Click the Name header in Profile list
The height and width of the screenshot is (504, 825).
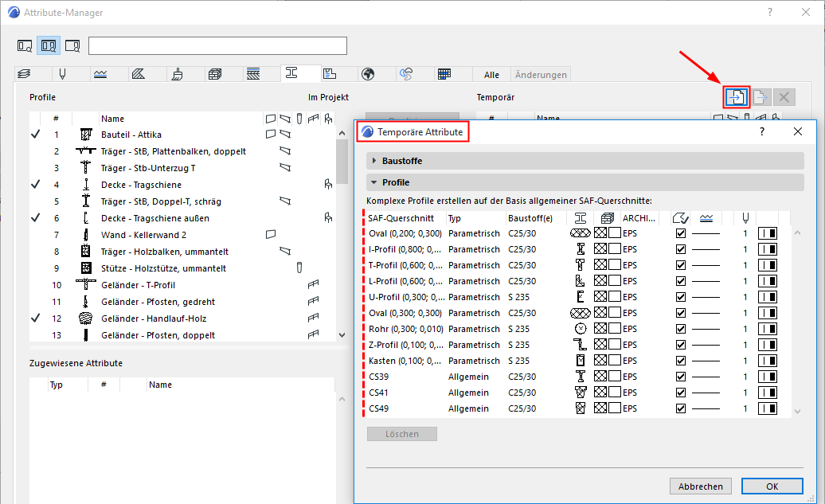(112, 119)
